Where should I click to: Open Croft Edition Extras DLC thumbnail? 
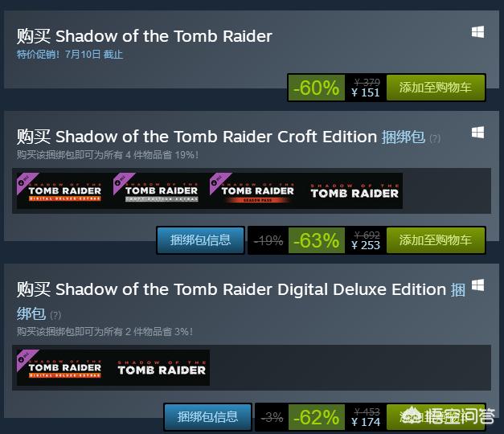(161, 190)
